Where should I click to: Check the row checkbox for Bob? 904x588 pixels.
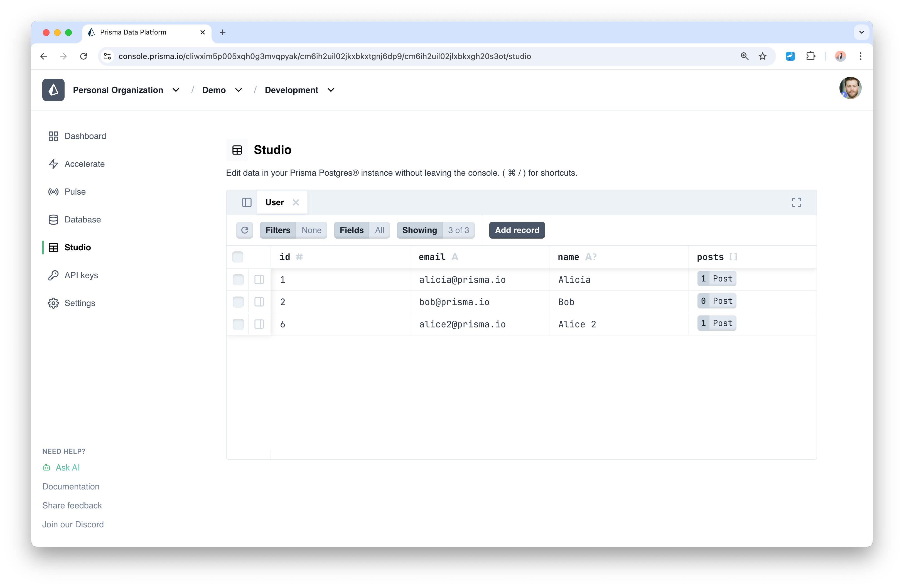coord(238,302)
